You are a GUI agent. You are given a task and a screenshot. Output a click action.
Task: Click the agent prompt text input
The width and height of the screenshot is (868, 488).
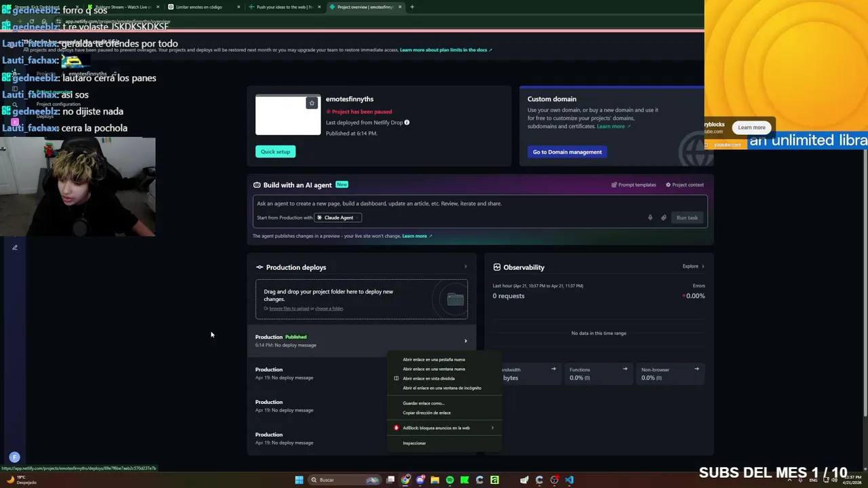point(480,203)
